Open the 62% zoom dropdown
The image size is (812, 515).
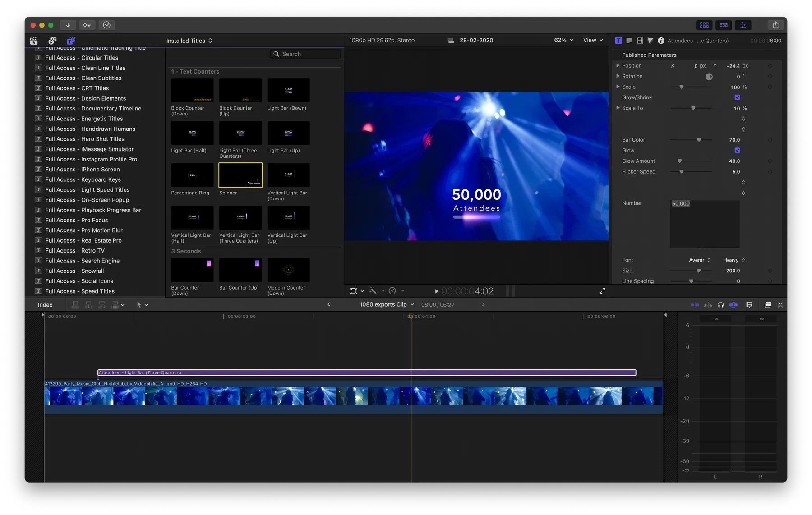pos(563,40)
